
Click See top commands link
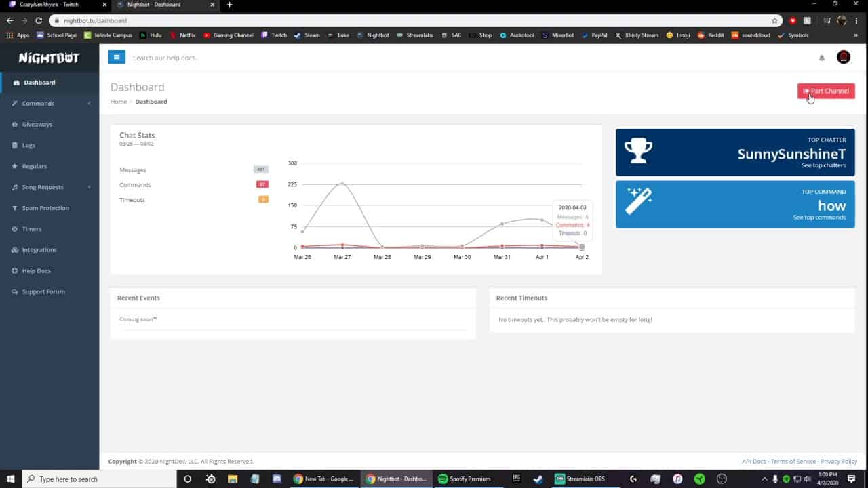[819, 218]
